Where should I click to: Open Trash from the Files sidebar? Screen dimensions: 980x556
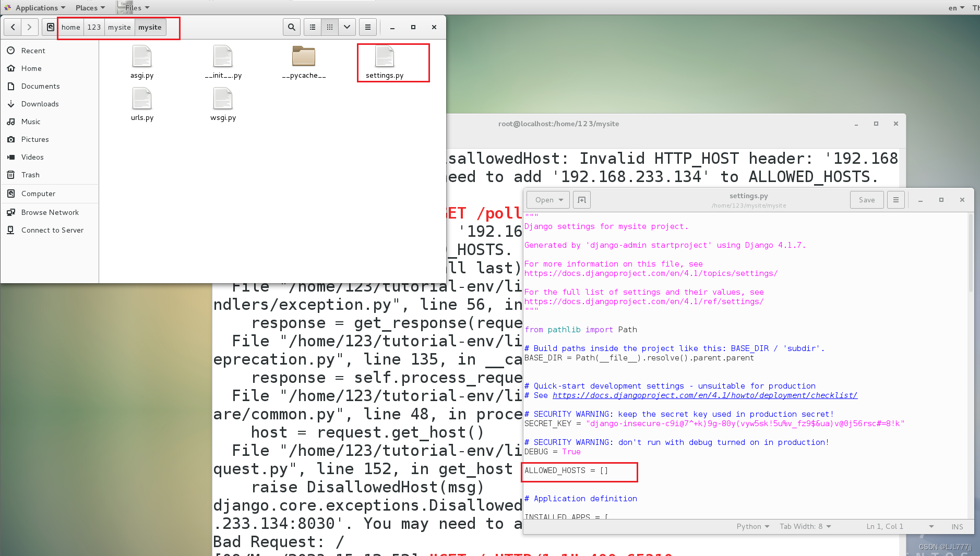(x=30, y=175)
